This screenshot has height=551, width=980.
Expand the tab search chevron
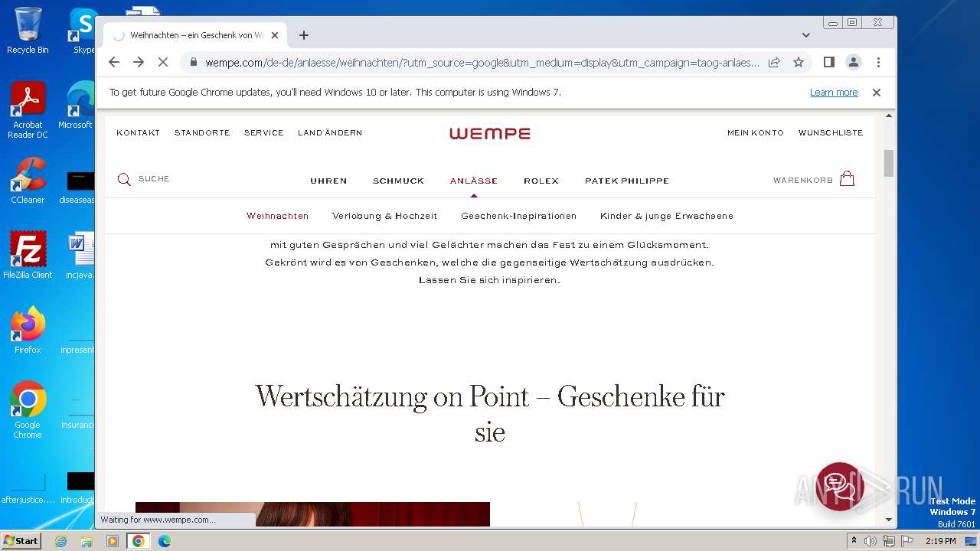[x=806, y=35]
